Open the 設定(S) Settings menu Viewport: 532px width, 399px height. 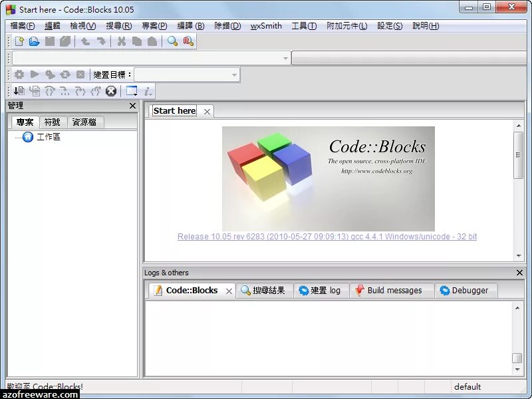point(390,26)
